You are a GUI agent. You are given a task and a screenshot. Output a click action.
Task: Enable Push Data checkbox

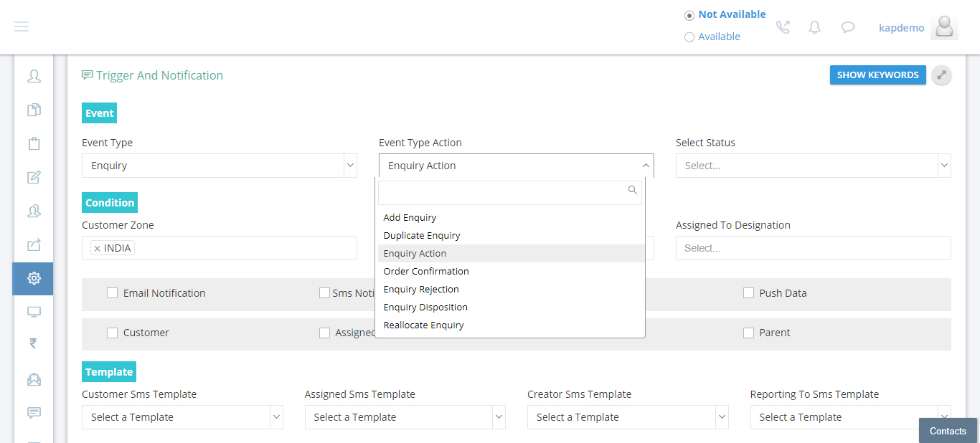tap(748, 292)
